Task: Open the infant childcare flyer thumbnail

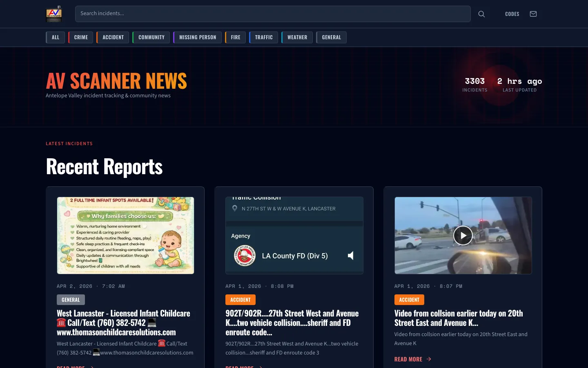Action: point(125,235)
